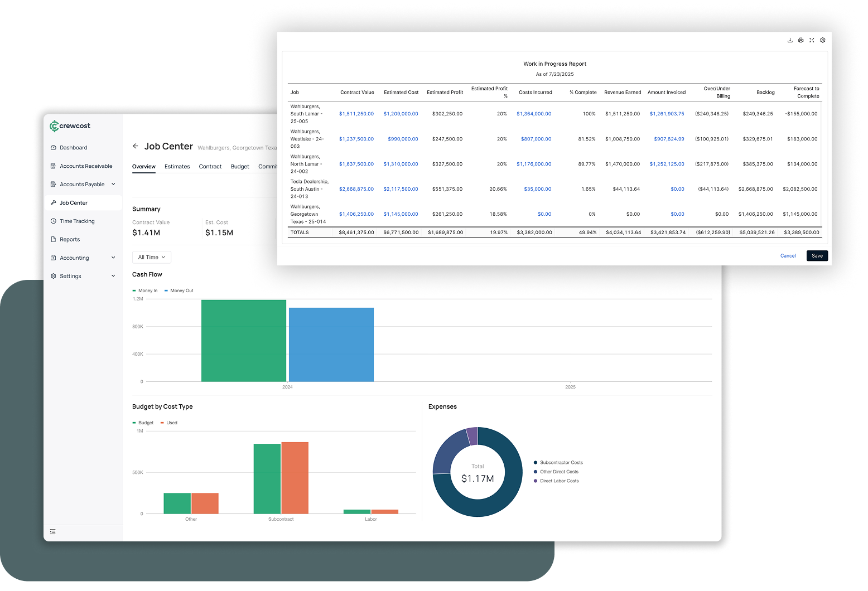Viewport: 868px width, 591px height.
Task: Print the Work in Progress Report
Action: [x=801, y=40]
